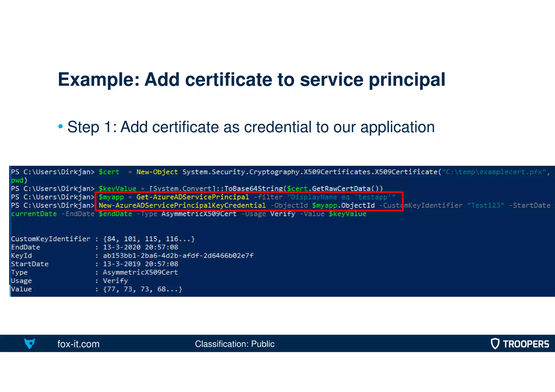Select the slide title 'Example: Add certificate to service principal'
The height and width of the screenshot is (392, 555).
click(251, 79)
